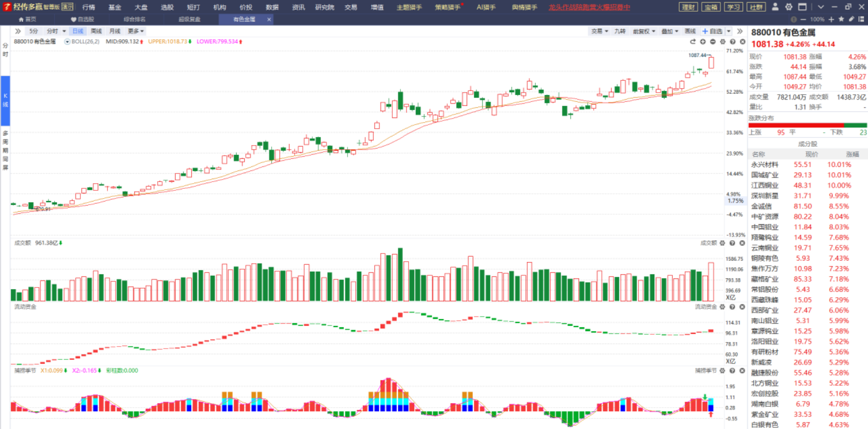
Task: Open the 前复权 adjustment dropdown
Action: click(644, 32)
